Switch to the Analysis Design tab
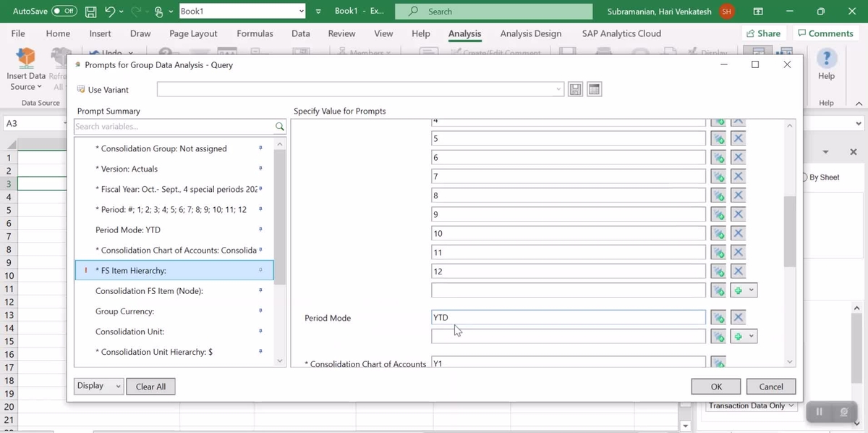This screenshot has width=868, height=433. point(529,33)
